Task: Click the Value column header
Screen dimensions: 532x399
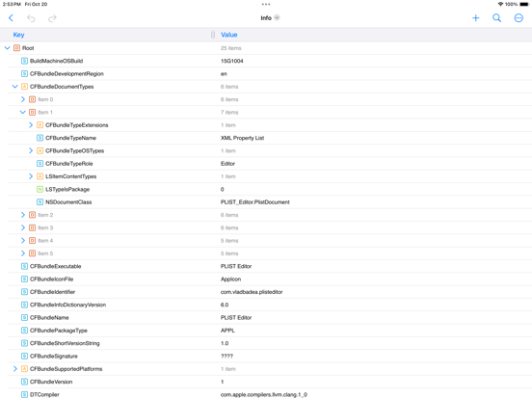Action: tap(229, 35)
